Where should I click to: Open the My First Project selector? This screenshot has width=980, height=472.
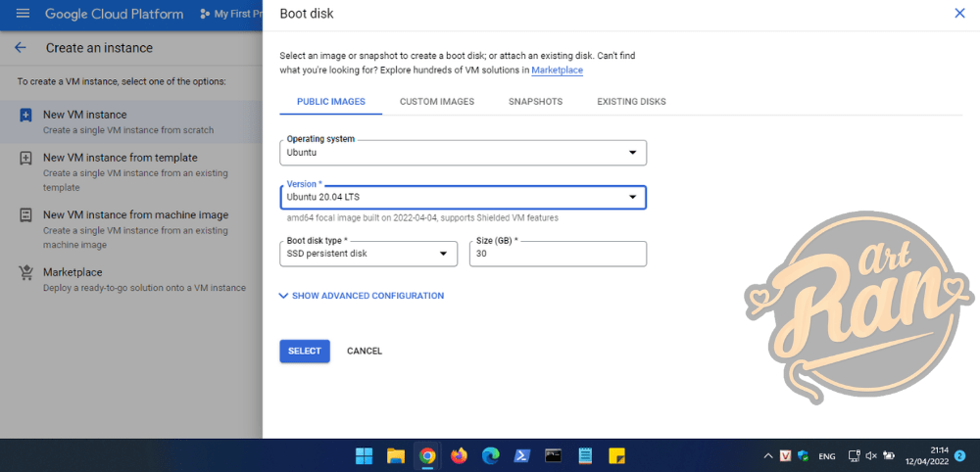click(230, 14)
